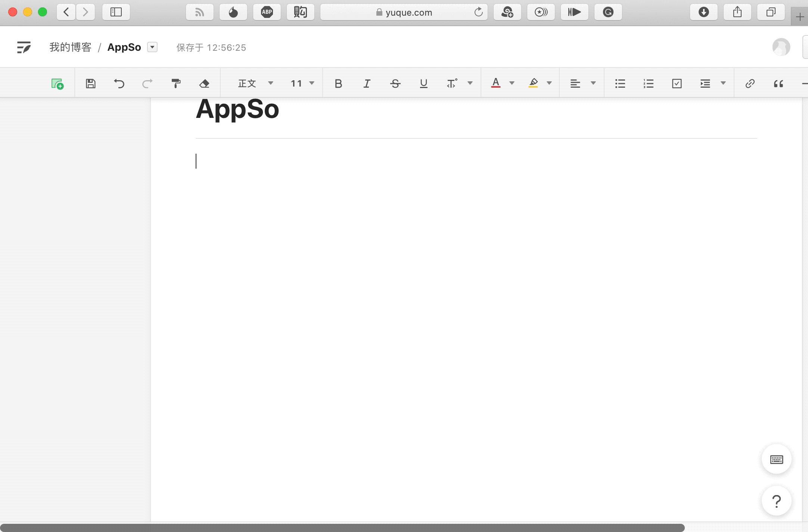Expand the font size 11 dropdown
The width and height of the screenshot is (808, 532).
302,84
